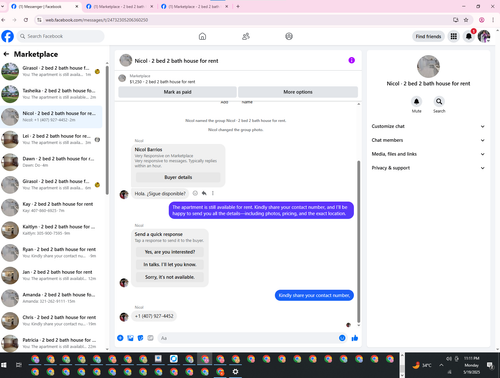Choose 'Yes, are you interested?' quick response
500x378 pixels.
170,252
